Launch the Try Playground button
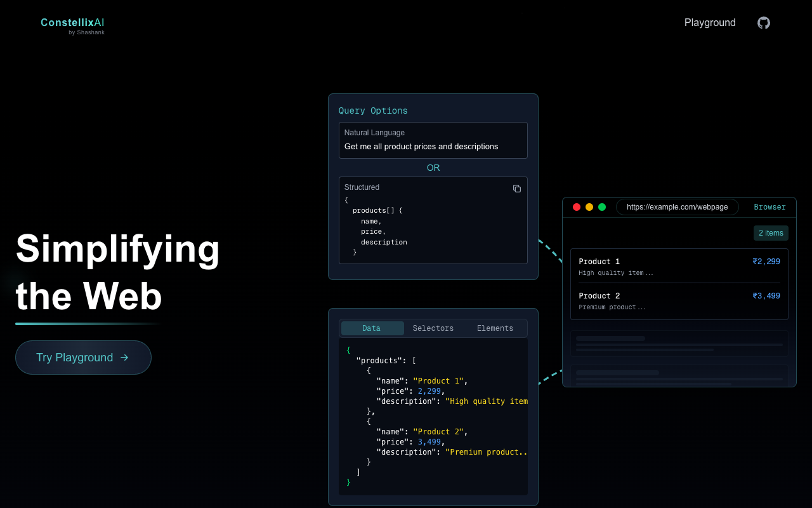 pos(83,358)
